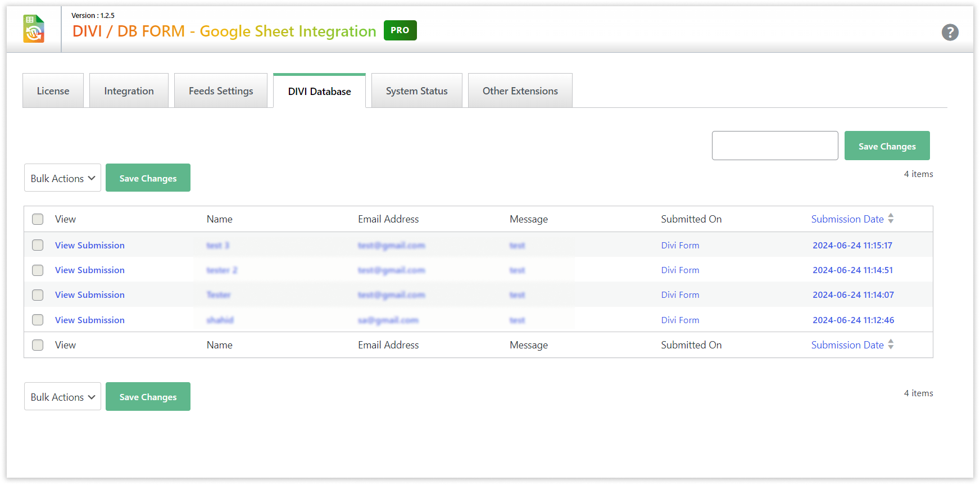Click the Google Sheet plugin logo

[x=34, y=29]
